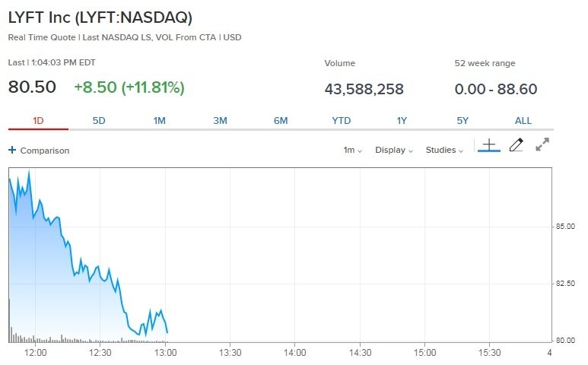This screenshot has width=588, height=365.
Task: Click the Comparison link
Action: 44,151
